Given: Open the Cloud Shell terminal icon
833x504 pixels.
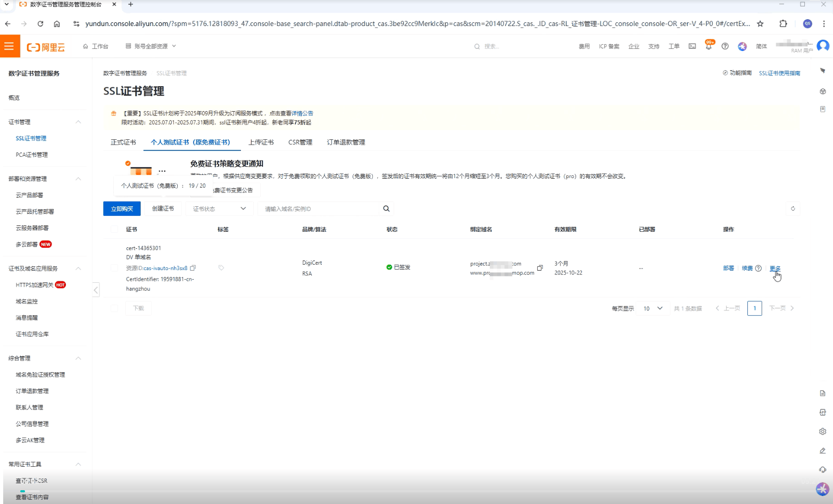Looking at the screenshot, I should pos(692,46).
